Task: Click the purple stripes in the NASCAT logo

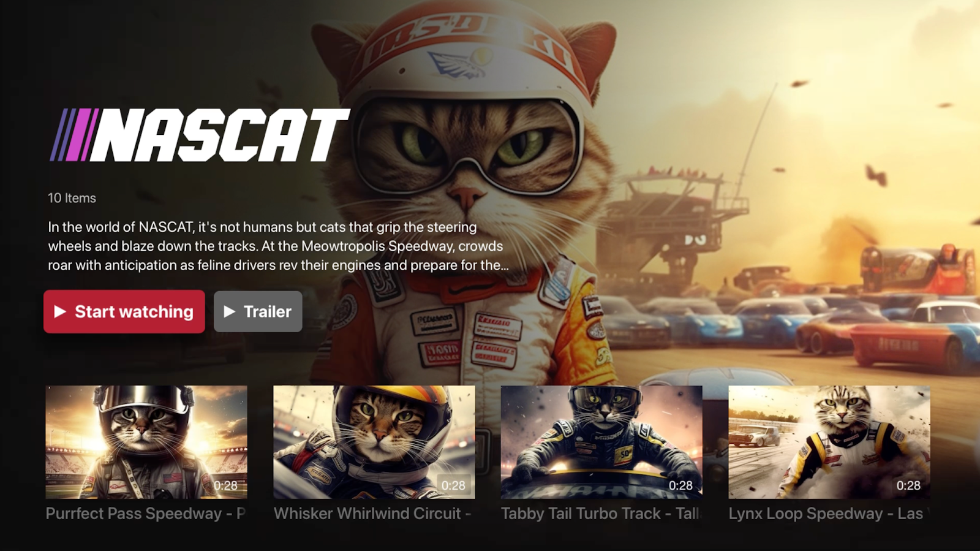Action: pos(73,135)
